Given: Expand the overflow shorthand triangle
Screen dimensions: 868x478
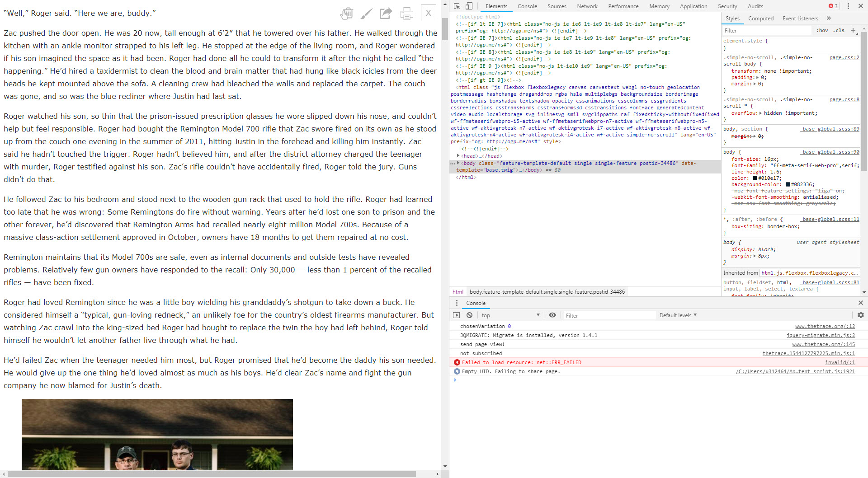Looking at the screenshot, I should pos(761,113).
